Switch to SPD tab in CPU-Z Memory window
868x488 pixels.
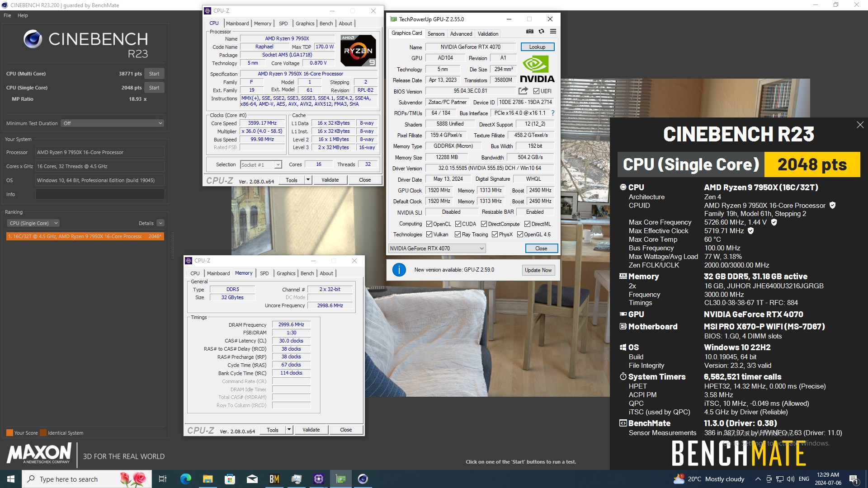point(264,273)
